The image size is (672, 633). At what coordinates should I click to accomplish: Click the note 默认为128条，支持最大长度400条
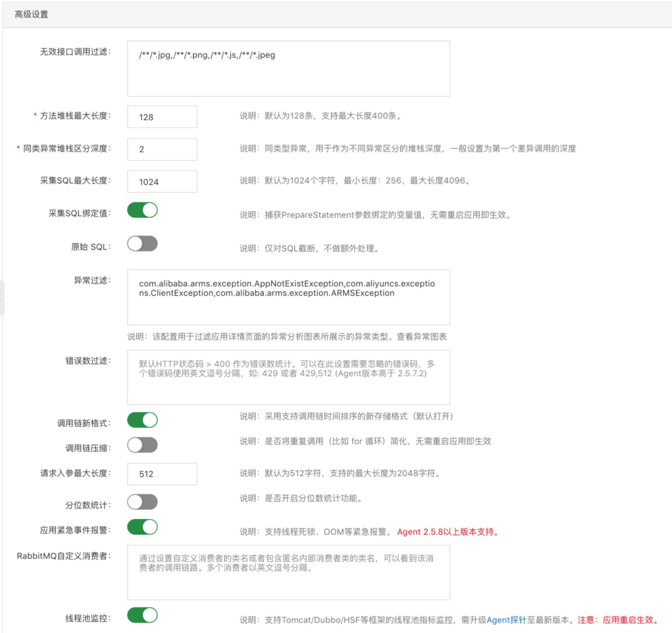pyautogui.click(x=322, y=116)
